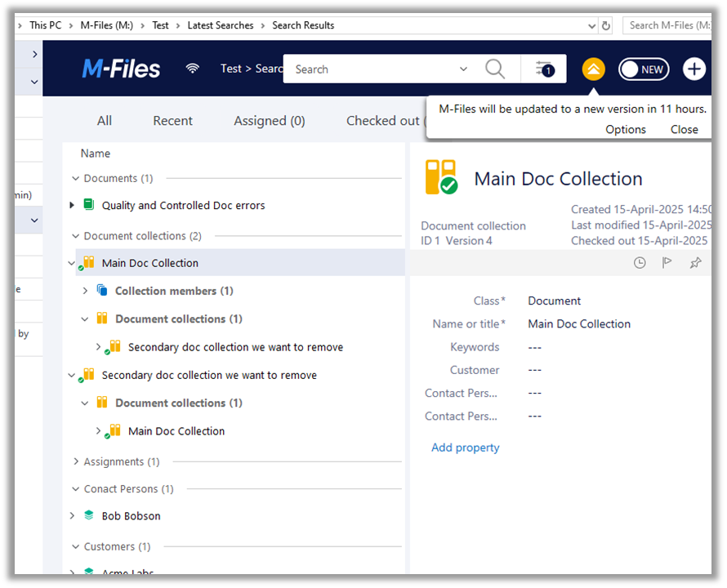Collapse the Documents (1) section
The image size is (727, 588).
coord(74,178)
